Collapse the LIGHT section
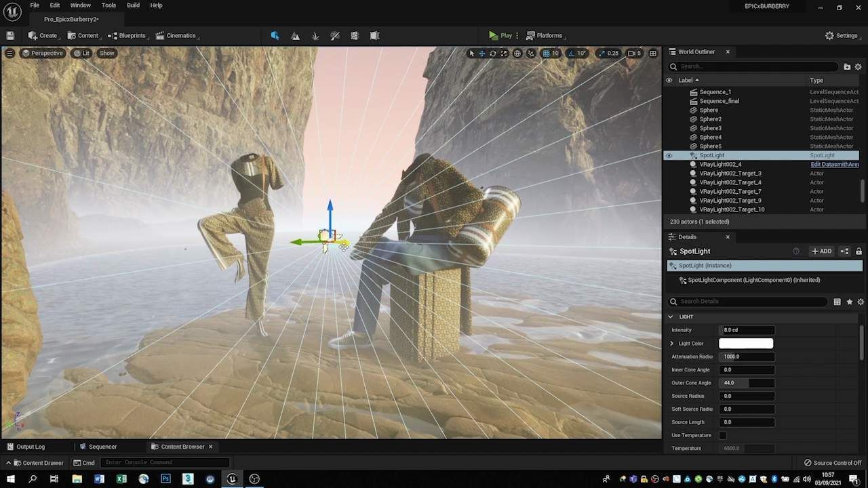The height and width of the screenshot is (488, 868). 671,317
